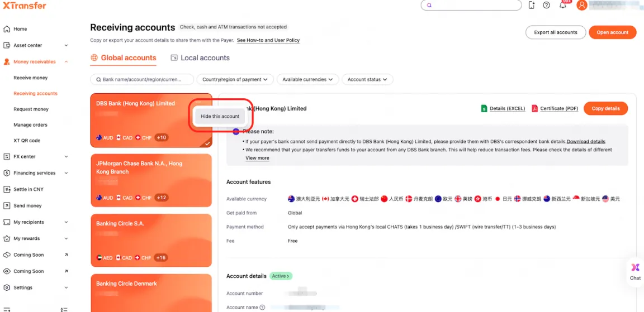
Task: Select Hide this account option
Action: (x=220, y=116)
